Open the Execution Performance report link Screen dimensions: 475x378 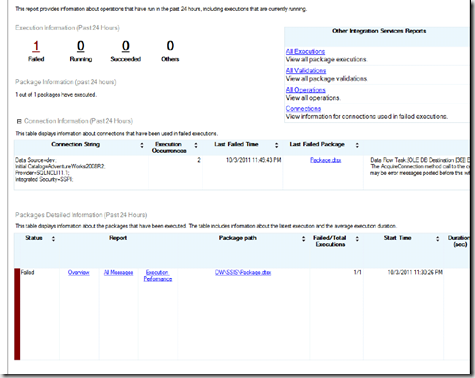point(158,276)
